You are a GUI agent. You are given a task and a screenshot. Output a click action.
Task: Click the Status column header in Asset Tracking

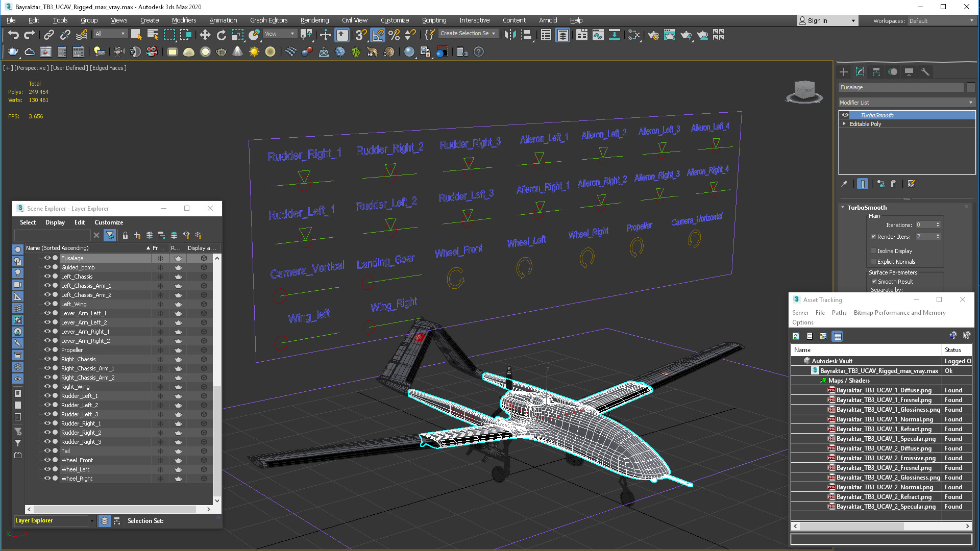pyautogui.click(x=956, y=350)
